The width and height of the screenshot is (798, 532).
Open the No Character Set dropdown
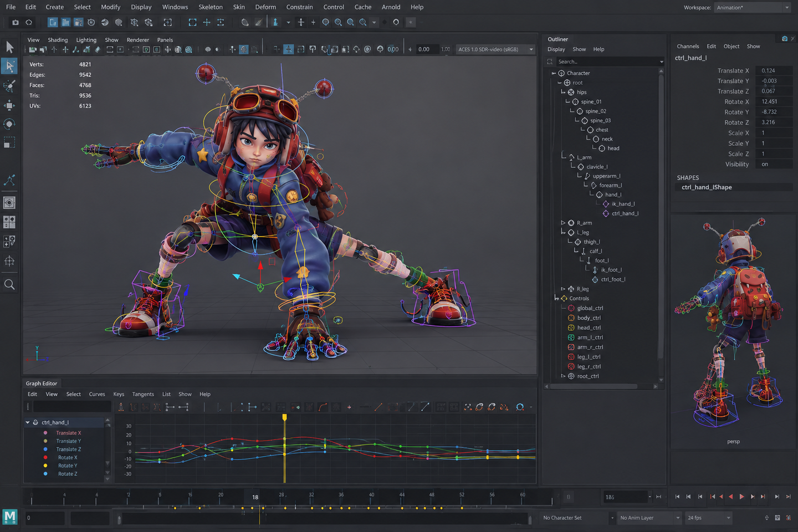point(578,518)
